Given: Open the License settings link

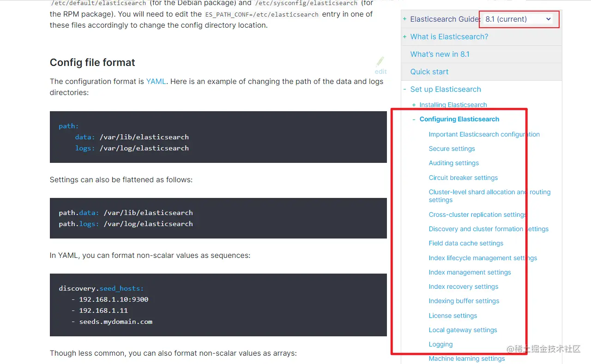Looking at the screenshot, I should click(452, 316).
